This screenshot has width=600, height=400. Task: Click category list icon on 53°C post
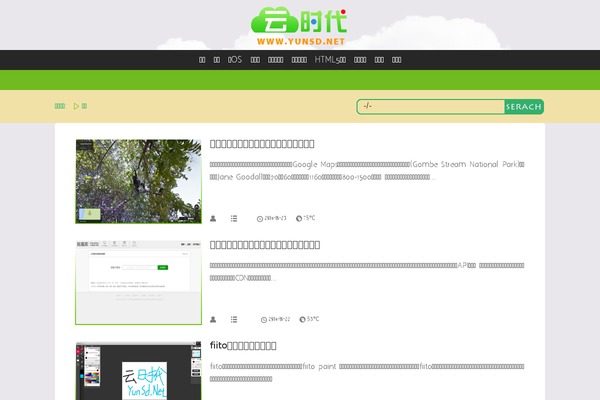pos(234,320)
